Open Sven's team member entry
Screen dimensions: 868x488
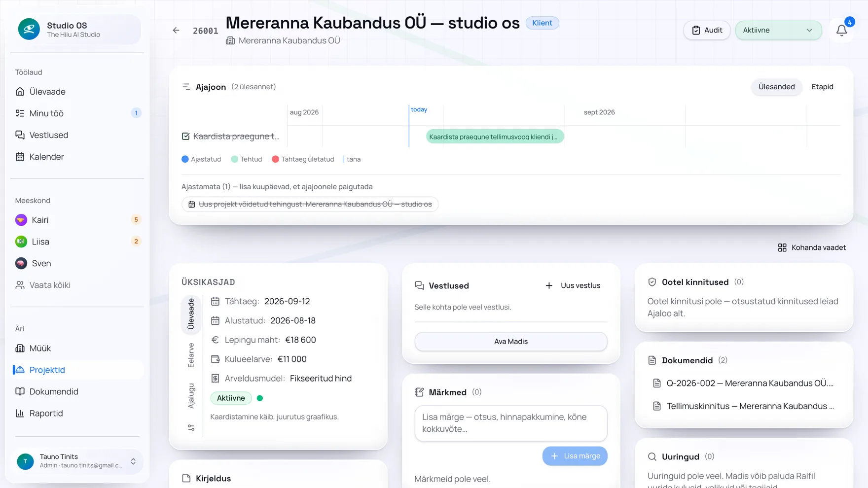[x=77, y=263]
